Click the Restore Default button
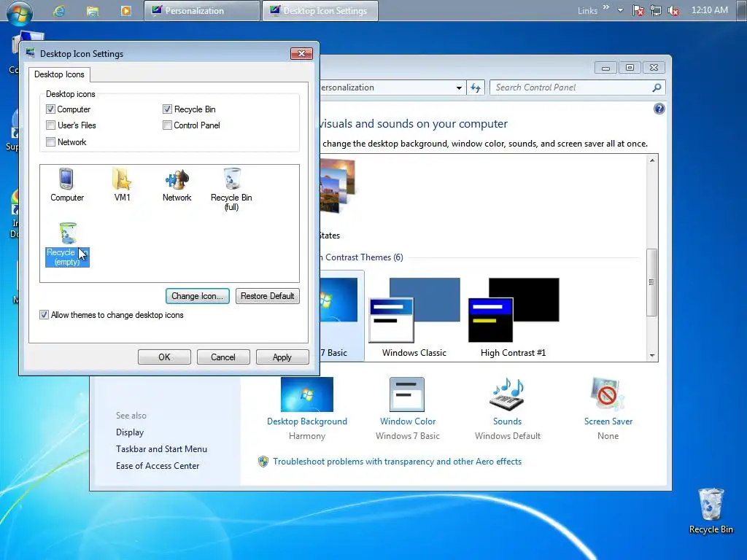The height and width of the screenshot is (560, 747). pyautogui.click(x=267, y=296)
